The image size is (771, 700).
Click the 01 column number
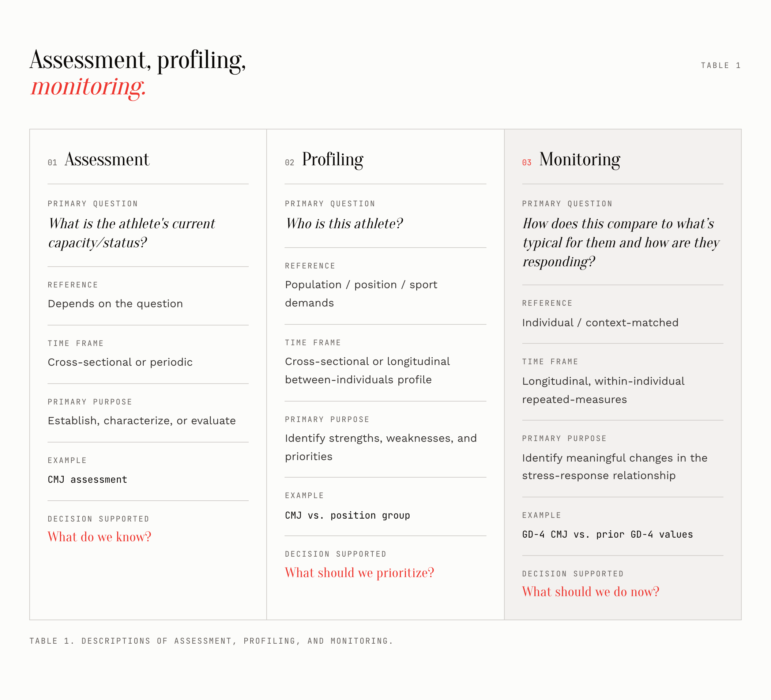pos(52,163)
